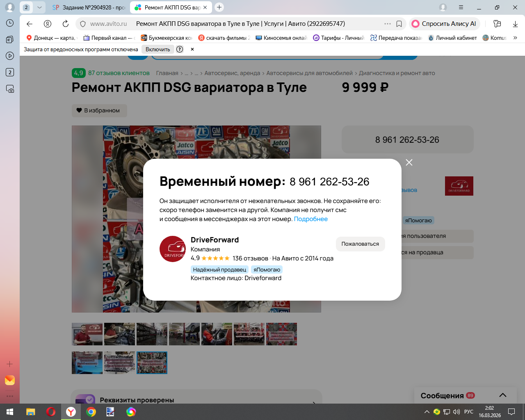Open browsing history from the sidebar
This screenshot has width=525, height=420.
(x=10, y=23)
